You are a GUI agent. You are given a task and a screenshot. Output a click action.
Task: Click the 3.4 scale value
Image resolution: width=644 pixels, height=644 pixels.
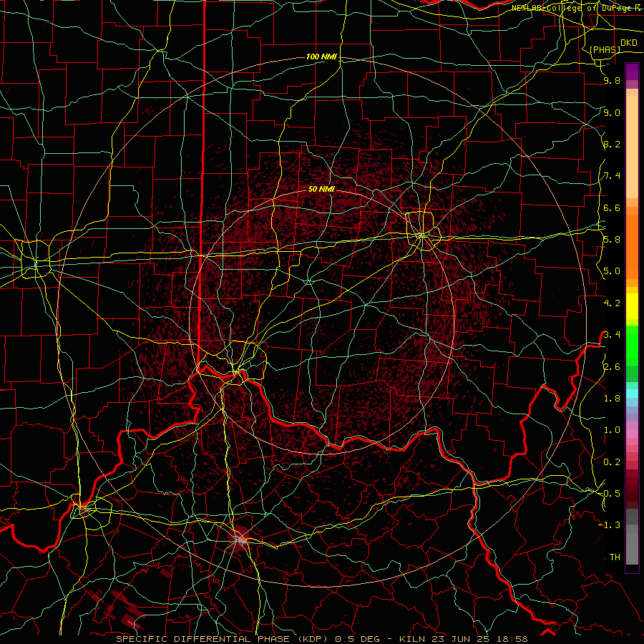click(x=612, y=335)
